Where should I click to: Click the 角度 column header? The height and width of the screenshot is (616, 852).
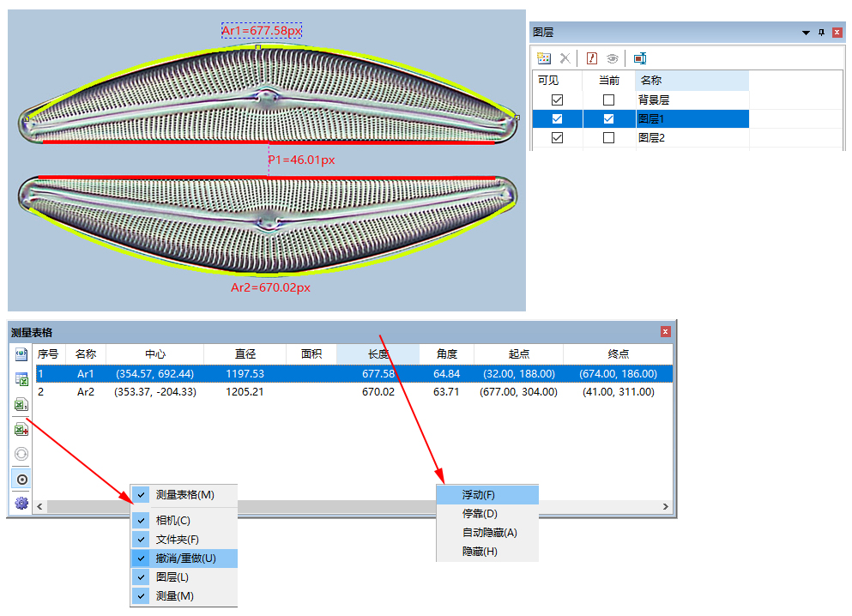point(447,354)
